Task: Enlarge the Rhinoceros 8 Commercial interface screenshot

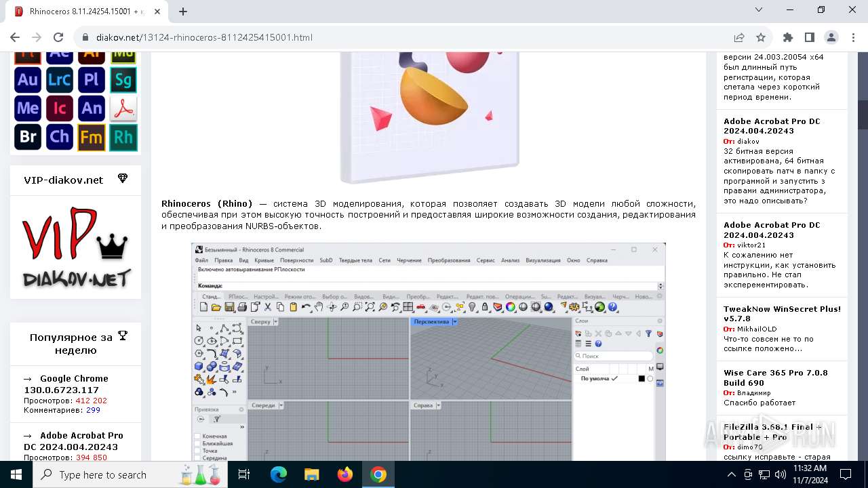Action: tap(428, 352)
